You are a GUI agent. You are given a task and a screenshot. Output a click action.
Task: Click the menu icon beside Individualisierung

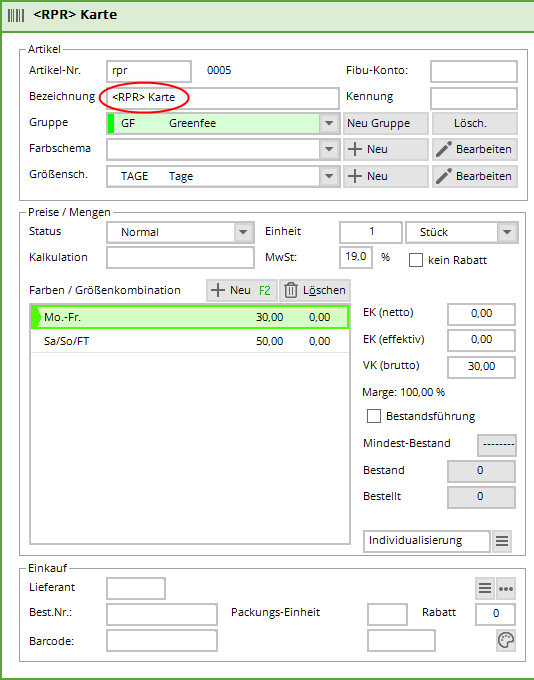(x=502, y=541)
